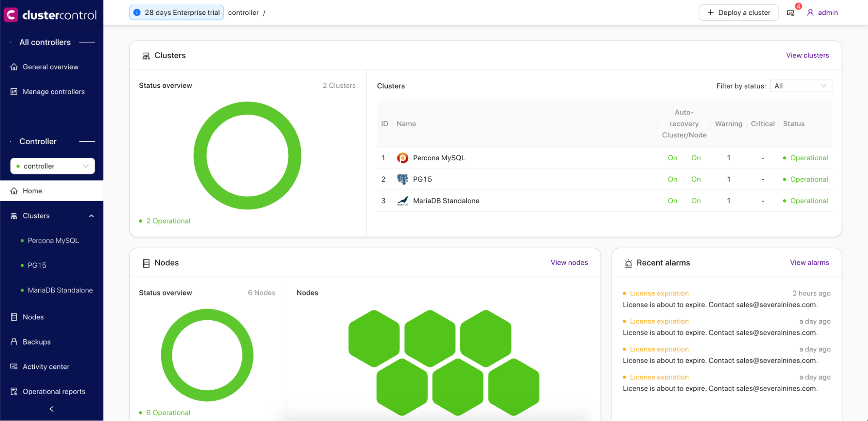
Task: Click the Deploy a cluster button
Action: [x=738, y=13]
